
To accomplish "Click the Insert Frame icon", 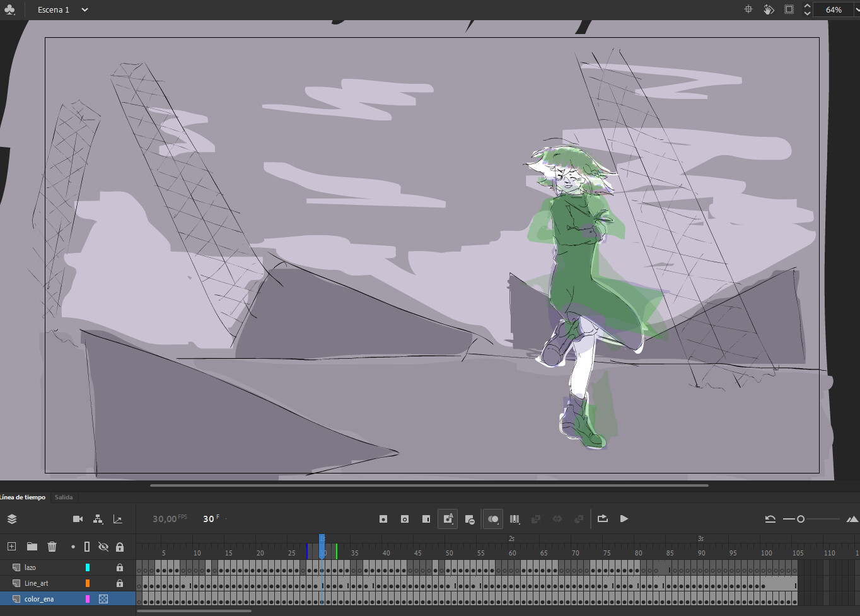I will [426, 519].
